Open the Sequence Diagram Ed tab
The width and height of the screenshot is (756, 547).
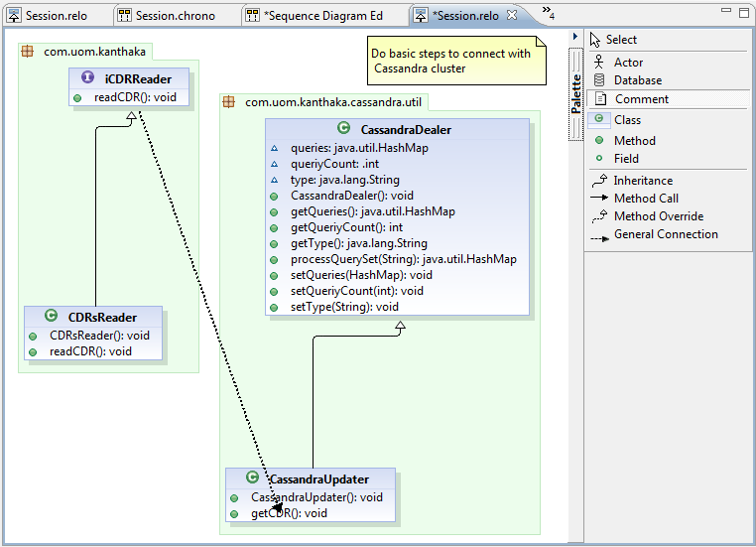coord(315,16)
